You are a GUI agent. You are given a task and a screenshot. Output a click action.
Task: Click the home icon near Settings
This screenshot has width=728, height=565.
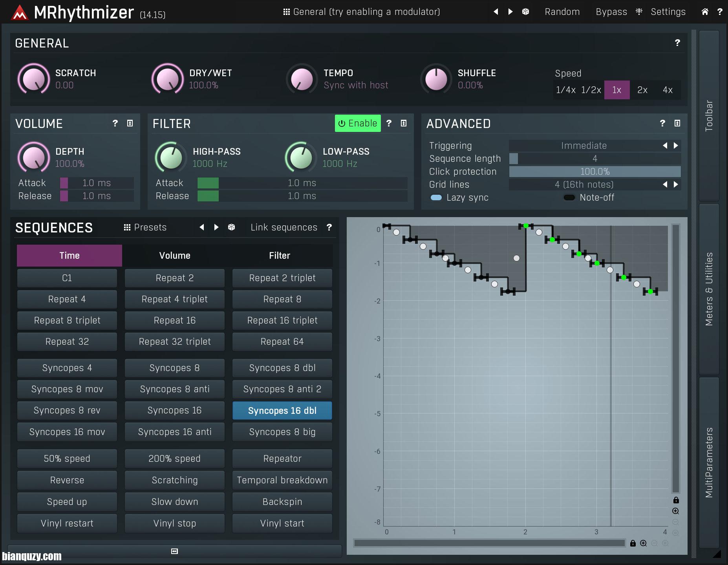[705, 12]
